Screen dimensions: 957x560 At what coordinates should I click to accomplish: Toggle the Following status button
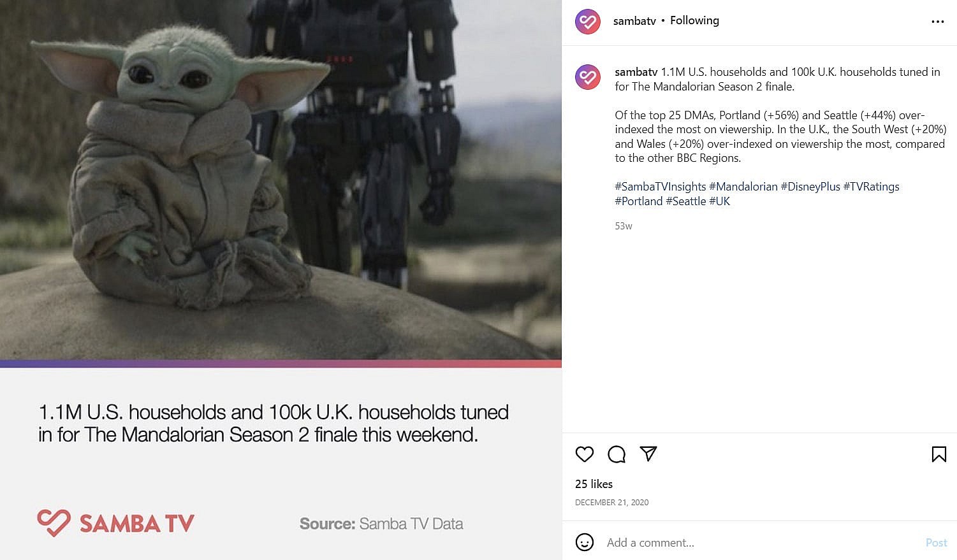[694, 20]
